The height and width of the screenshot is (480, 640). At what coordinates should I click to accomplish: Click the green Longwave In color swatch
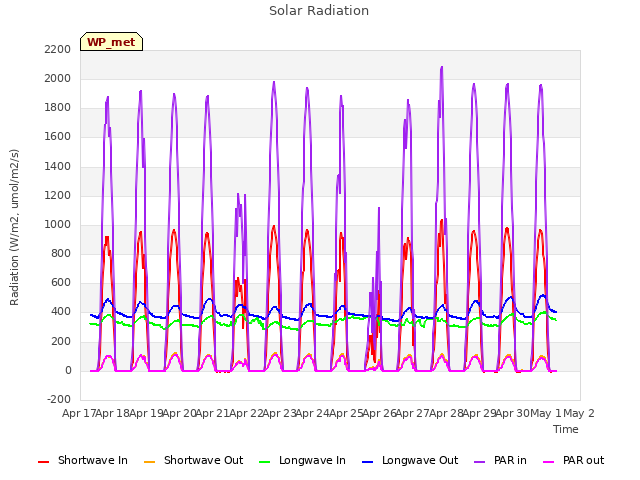pos(264,462)
